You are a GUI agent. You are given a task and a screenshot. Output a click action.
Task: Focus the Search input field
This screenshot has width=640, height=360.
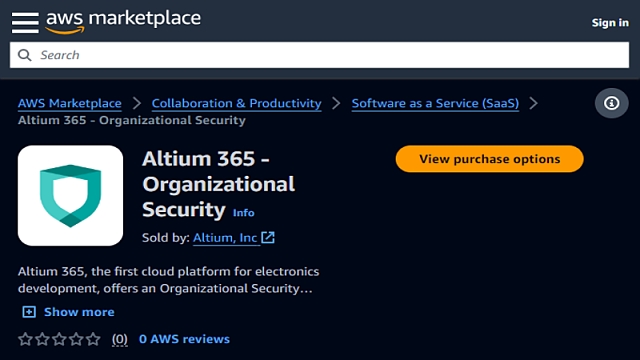pos(319,55)
